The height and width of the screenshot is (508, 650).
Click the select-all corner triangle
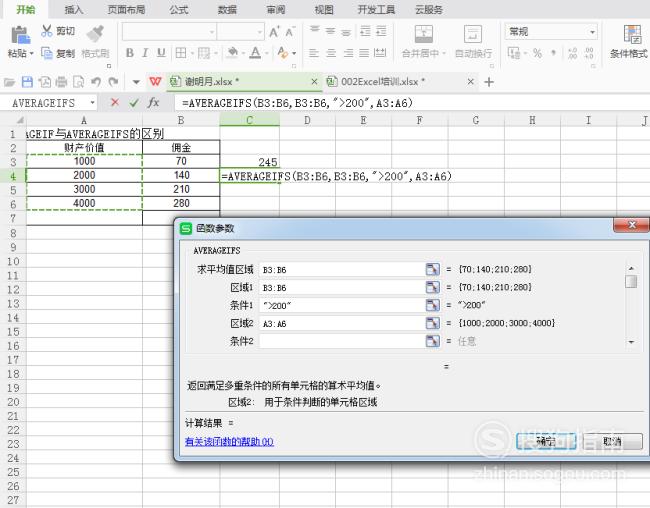coord(19,120)
